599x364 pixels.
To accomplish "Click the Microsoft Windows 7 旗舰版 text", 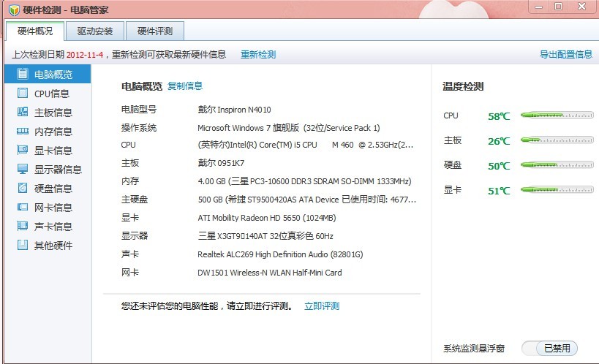I will tap(289, 128).
